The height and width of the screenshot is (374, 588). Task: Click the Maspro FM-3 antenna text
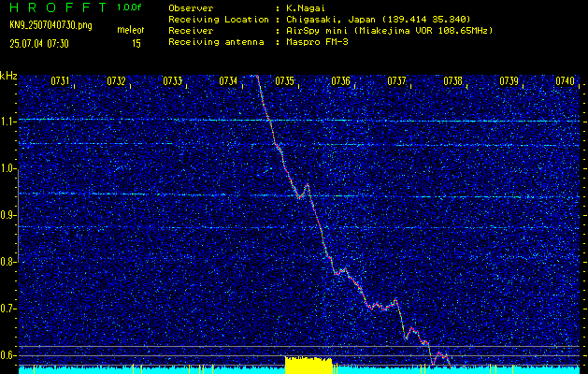coord(317,42)
